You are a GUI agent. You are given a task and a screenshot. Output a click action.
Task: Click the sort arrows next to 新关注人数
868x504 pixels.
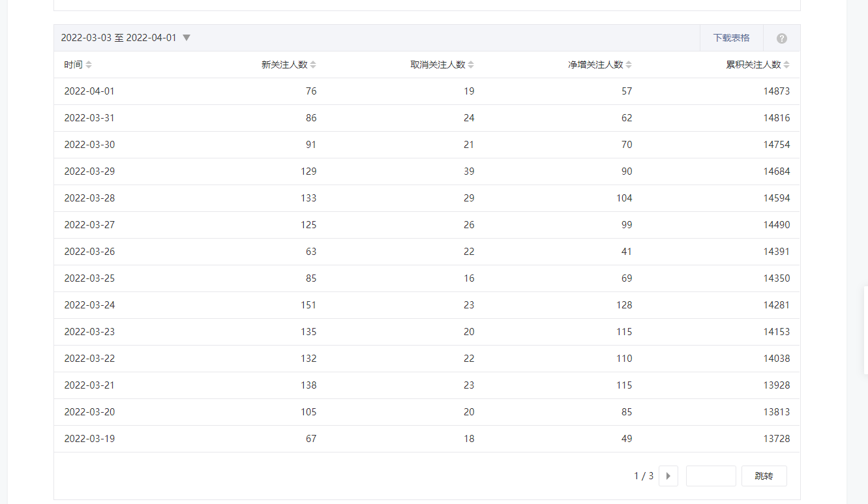click(x=313, y=65)
